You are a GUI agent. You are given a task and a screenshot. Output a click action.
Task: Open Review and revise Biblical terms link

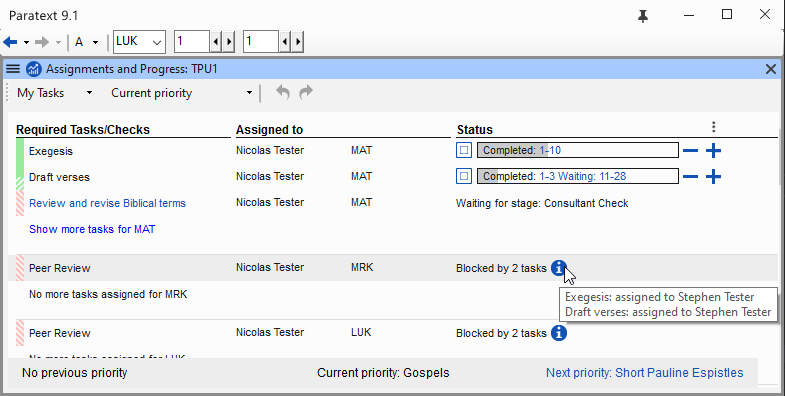click(x=108, y=203)
